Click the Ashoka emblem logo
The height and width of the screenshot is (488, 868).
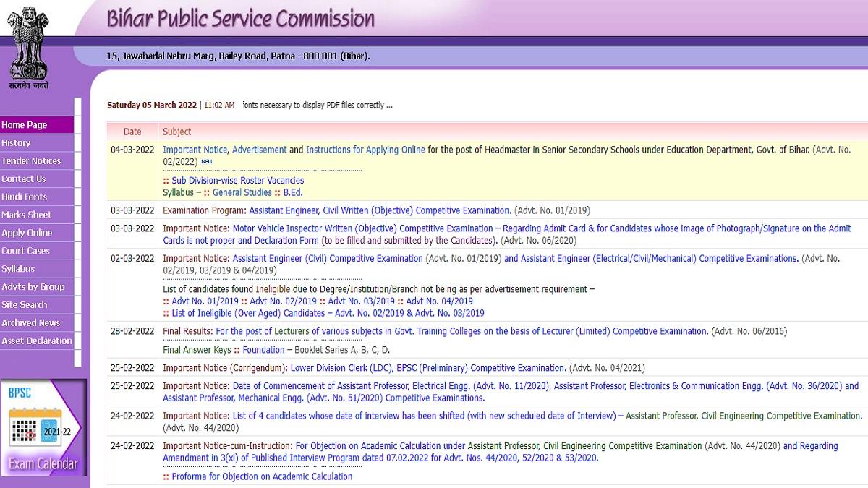tap(29, 45)
